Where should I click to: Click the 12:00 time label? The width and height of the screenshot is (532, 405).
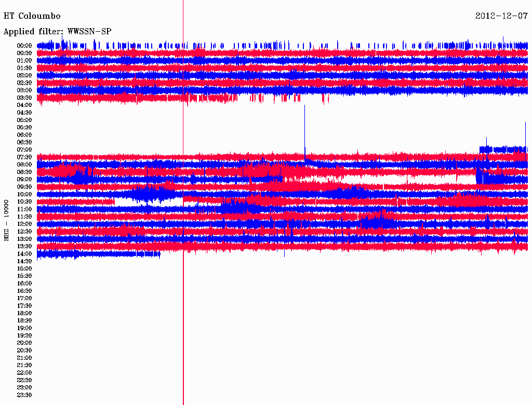tap(24, 224)
